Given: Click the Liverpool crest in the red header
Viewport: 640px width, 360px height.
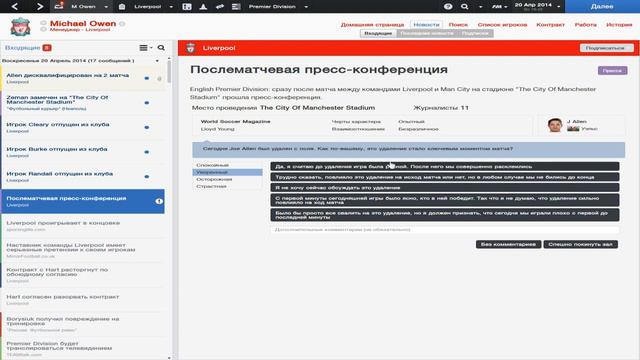Looking at the screenshot, I should [x=190, y=48].
